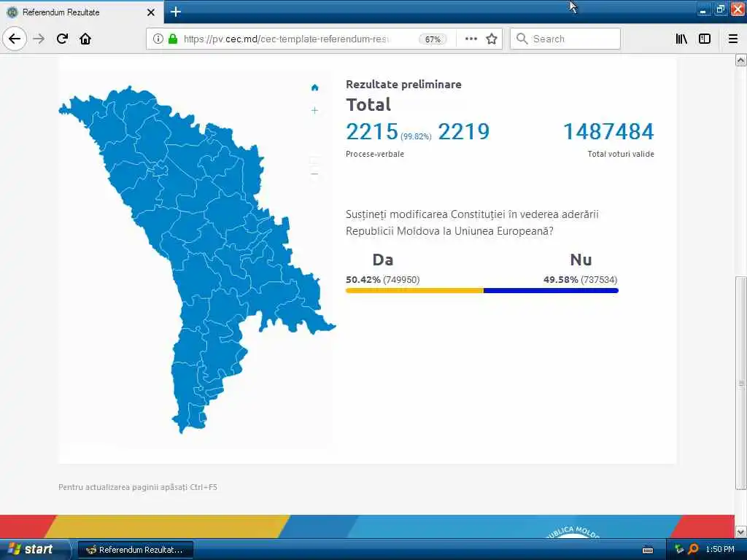Click the green padlock security icon
The height and width of the screenshot is (560, 747).
click(172, 39)
